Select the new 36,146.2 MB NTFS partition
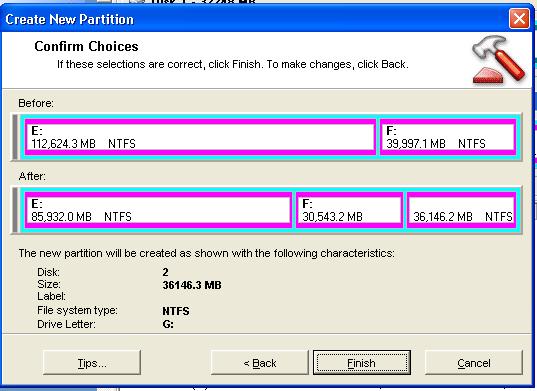The width and height of the screenshot is (537, 391). pyautogui.click(x=461, y=210)
